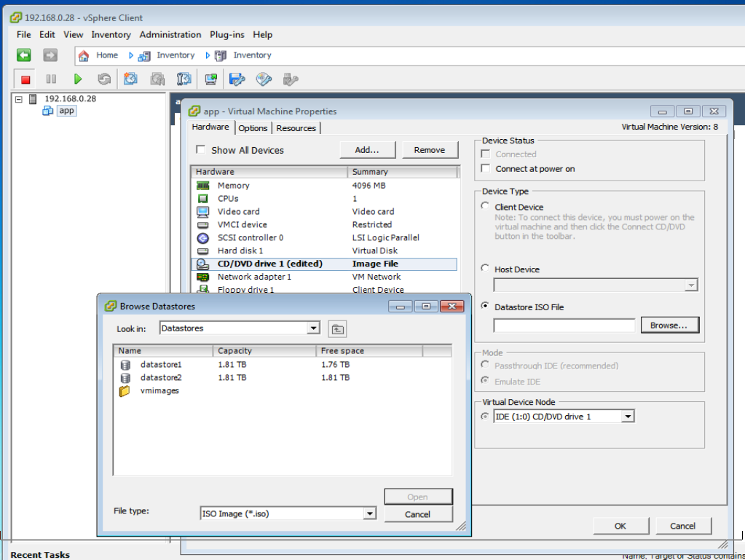Click the Memory hardware icon
Image resolution: width=745 pixels, height=560 pixels.
click(x=203, y=186)
